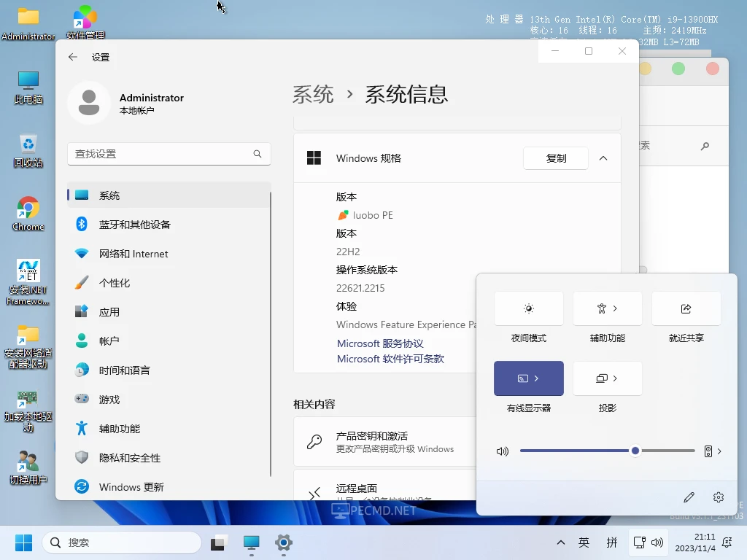Open 个性化 settings page
This screenshot has width=747, height=560.
pos(169,283)
